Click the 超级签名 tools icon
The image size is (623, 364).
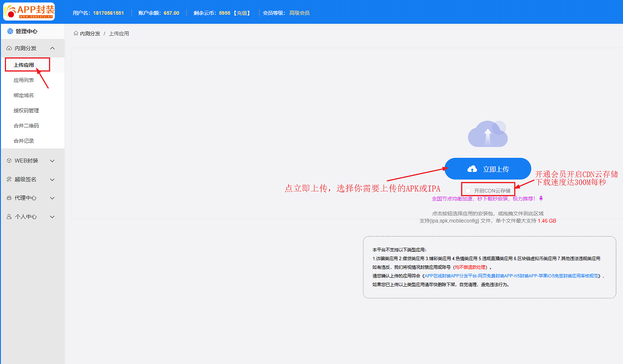(x=9, y=179)
